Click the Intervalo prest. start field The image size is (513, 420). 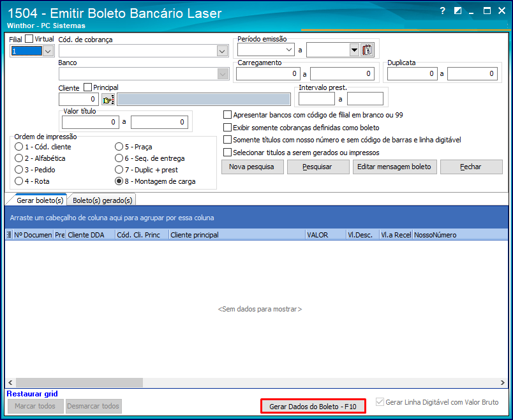coord(316,98)
